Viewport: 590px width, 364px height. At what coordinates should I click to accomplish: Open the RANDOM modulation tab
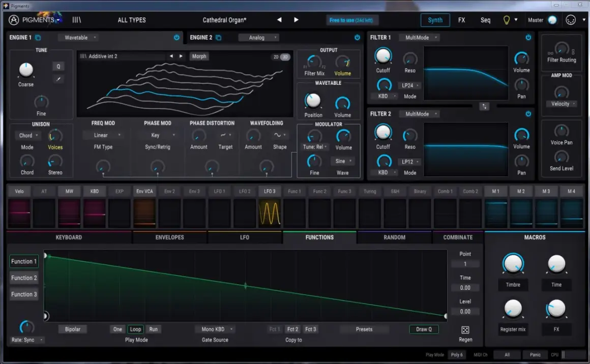(x=394, y=237)
